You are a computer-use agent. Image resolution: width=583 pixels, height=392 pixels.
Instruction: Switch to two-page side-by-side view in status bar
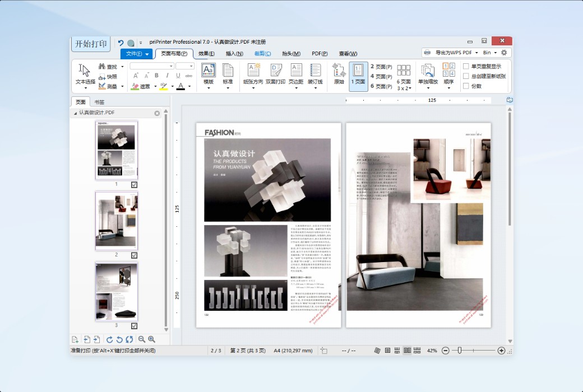click(x=407, y=351)
